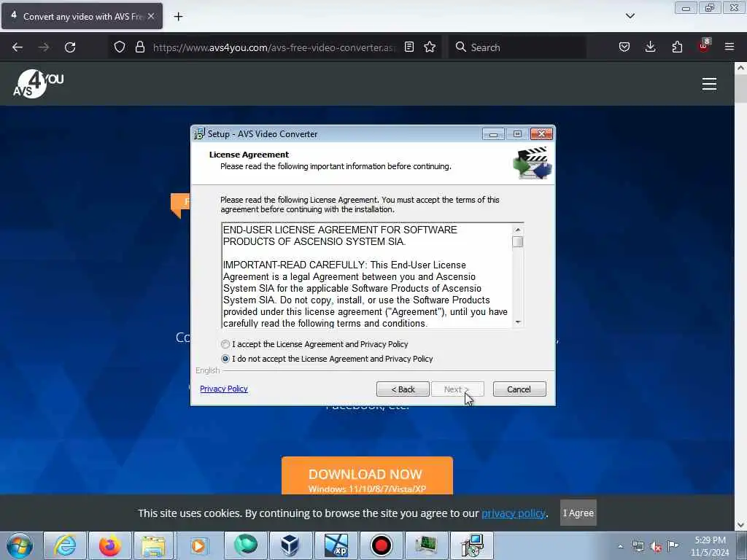Click the license text scrollbar down arrow

(x=518, y=322)
